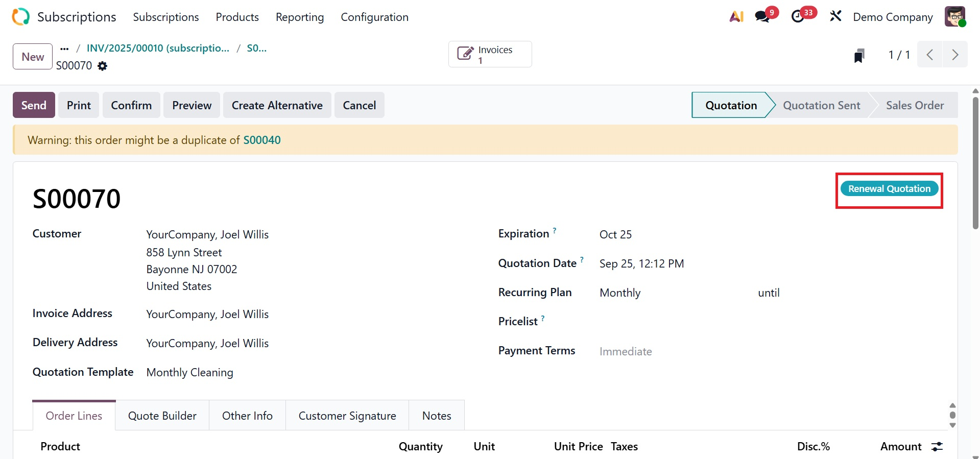
Task: Click the Confirm button
Action: [131, 106]
